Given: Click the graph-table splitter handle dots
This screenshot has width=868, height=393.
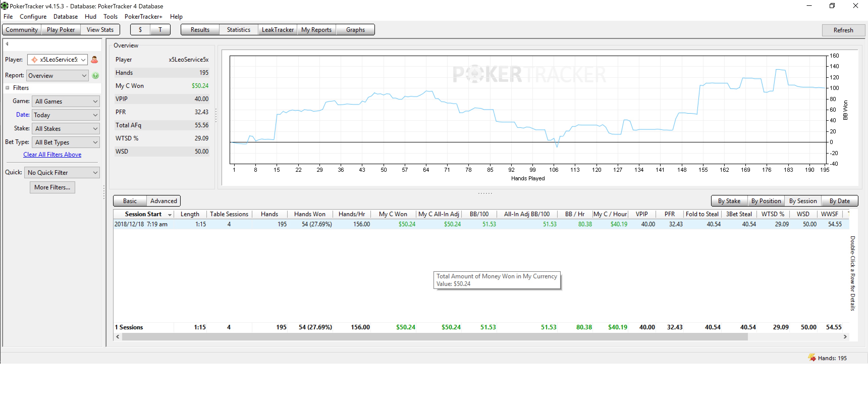Looking at the screenshot, I should pyautogui.click(x=485, y=194).
